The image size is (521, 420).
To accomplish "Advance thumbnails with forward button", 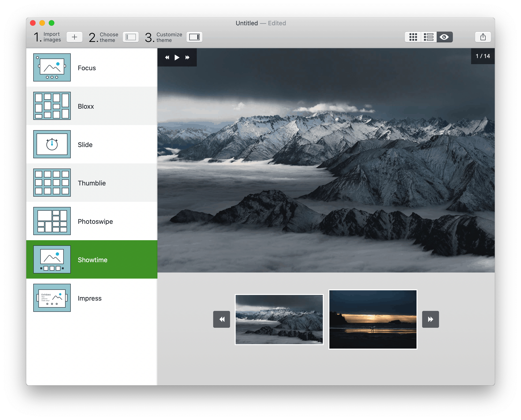I will click(430, 319).
